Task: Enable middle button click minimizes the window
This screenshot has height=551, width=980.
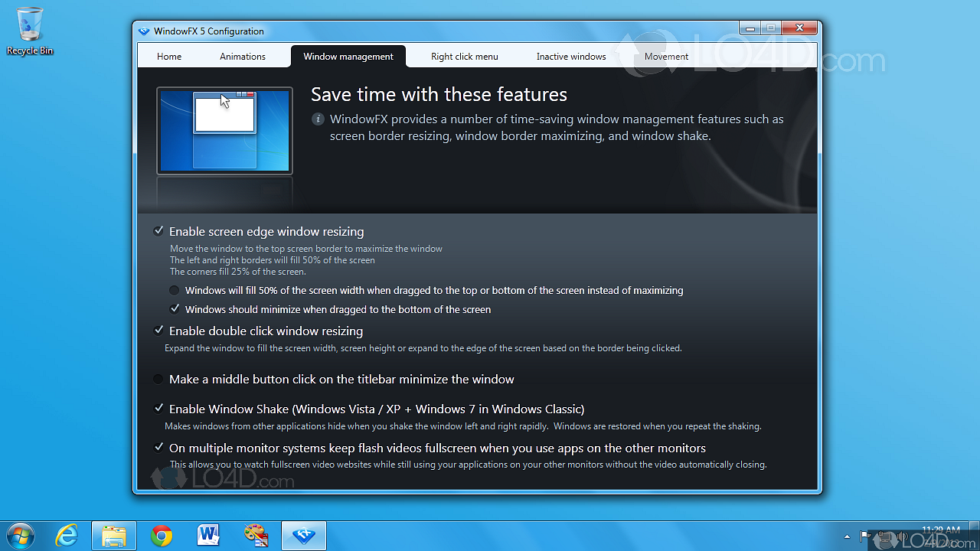Action: 158,379
